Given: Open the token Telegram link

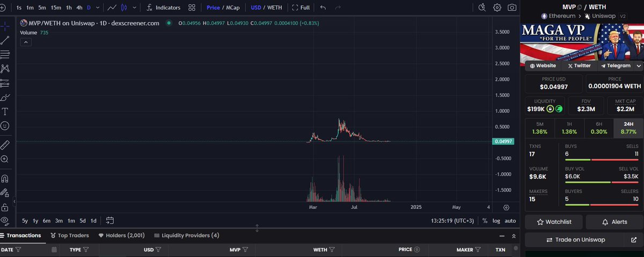Looking at the screenshot, I should 616,65.
